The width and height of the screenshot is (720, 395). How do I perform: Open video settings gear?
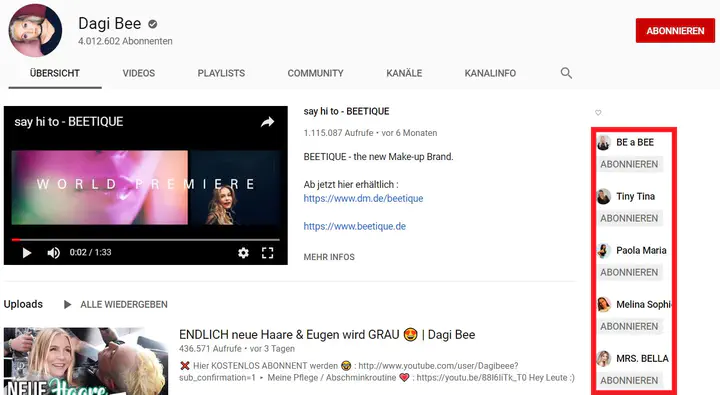(243, 253)
